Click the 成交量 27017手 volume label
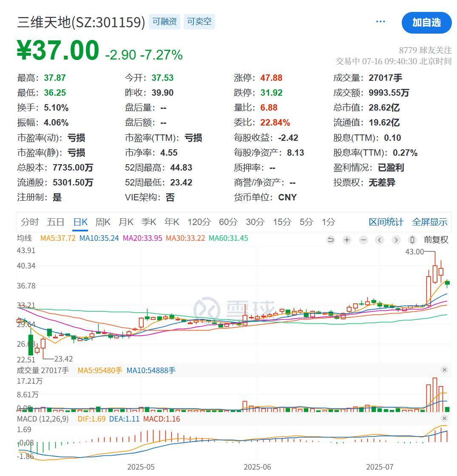 (43, 371)
